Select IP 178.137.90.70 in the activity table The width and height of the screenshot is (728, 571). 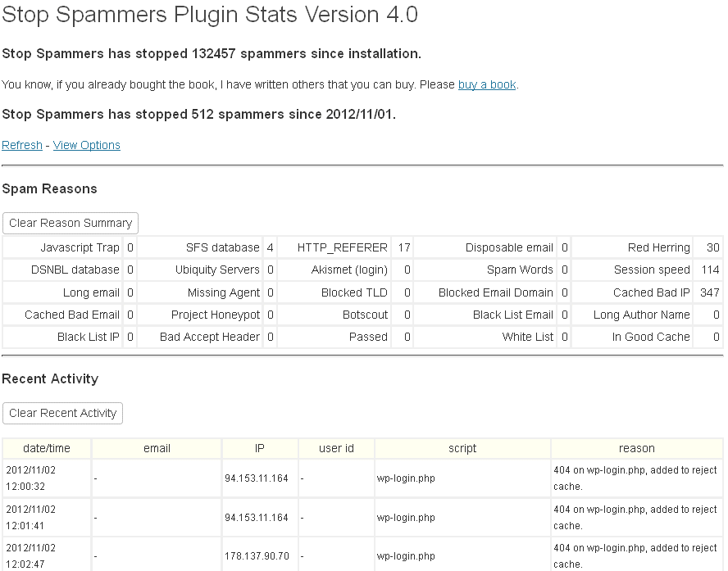click(x=257, y=555)
